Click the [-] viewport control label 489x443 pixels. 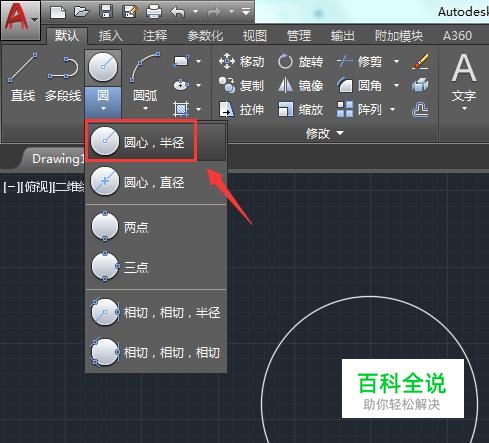11,188
